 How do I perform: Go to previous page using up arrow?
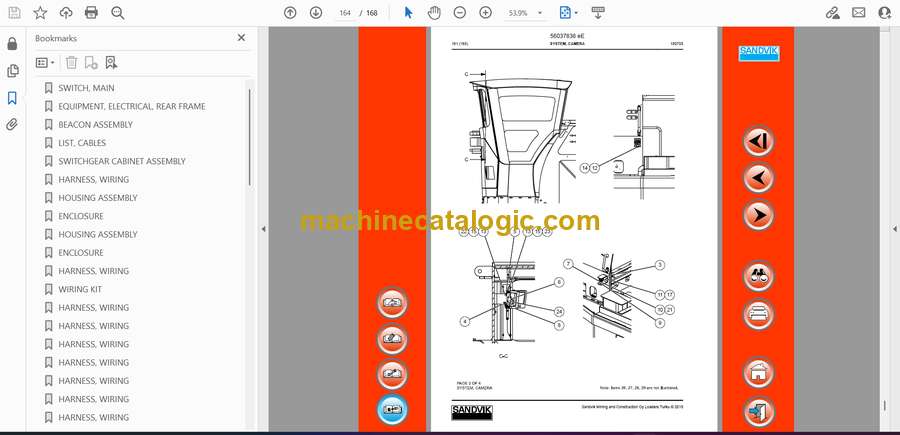click(x=290, y=13)
